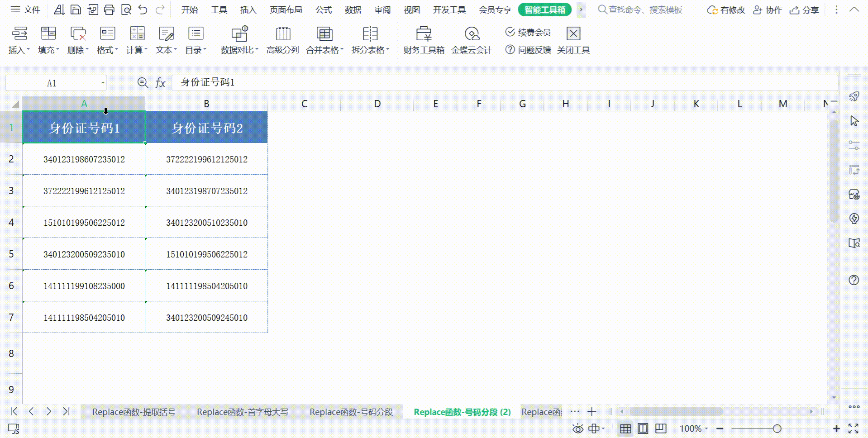Toggle eye protection mode icon
This screenshot has width=868, height=438.
pos(577,428)
